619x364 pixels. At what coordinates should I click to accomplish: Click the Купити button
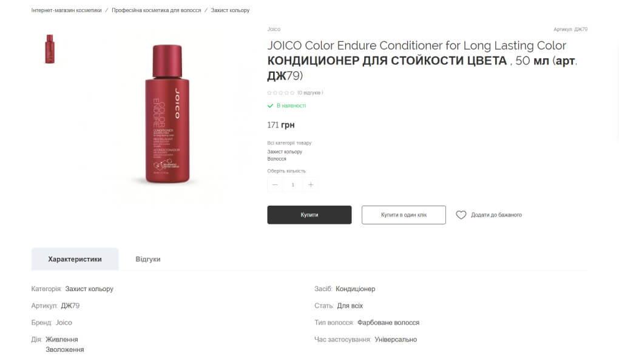point(309,215)
